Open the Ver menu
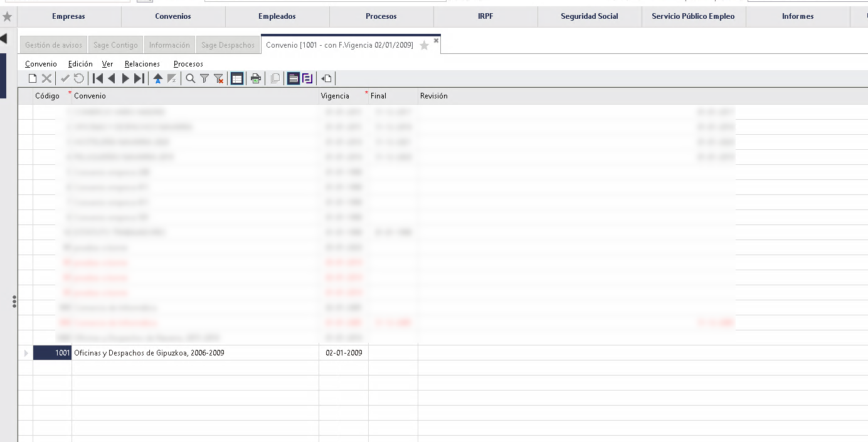868x442 pixels. [x=107, y=64]
